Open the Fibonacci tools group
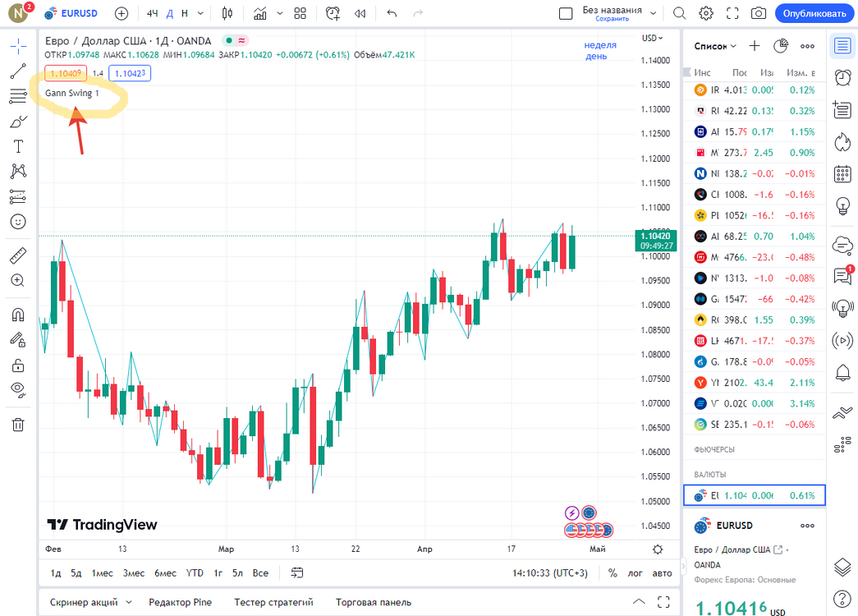Screen dimensions: 858x616 (x=18, y=96)
